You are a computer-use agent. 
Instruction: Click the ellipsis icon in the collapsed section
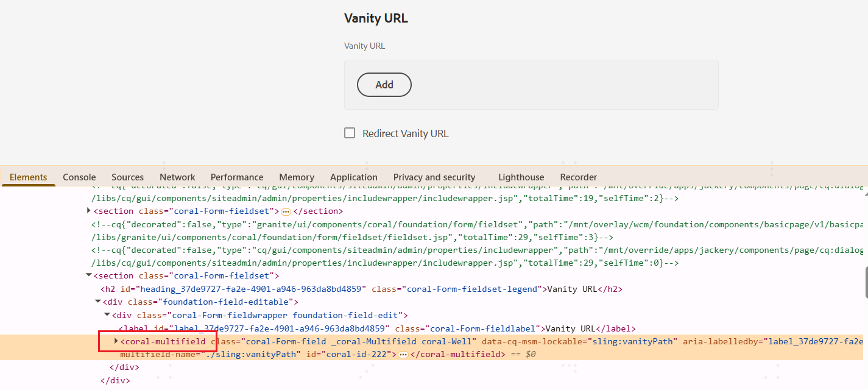pyautogui.click(x=286, y=211)
